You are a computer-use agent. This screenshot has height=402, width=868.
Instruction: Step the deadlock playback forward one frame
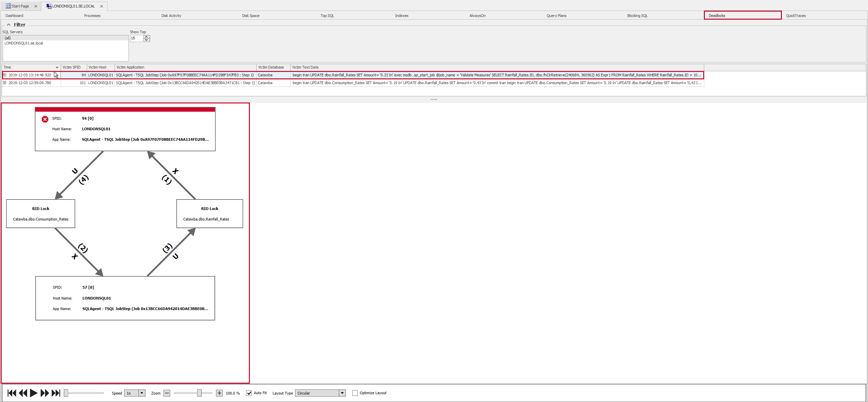click(x=44, y=393)
